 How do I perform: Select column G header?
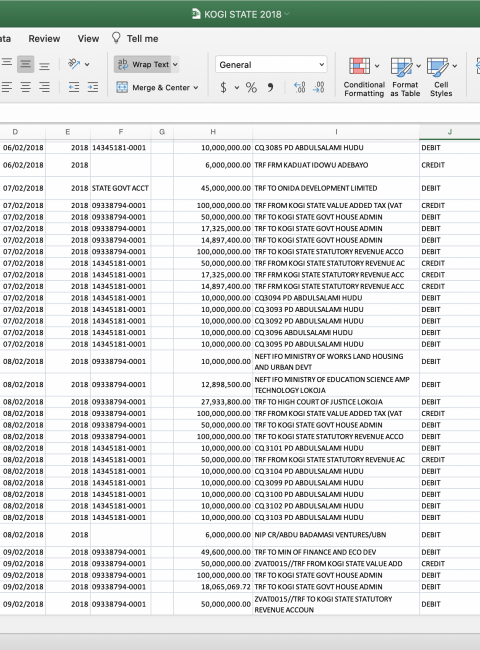coord(162,132)
